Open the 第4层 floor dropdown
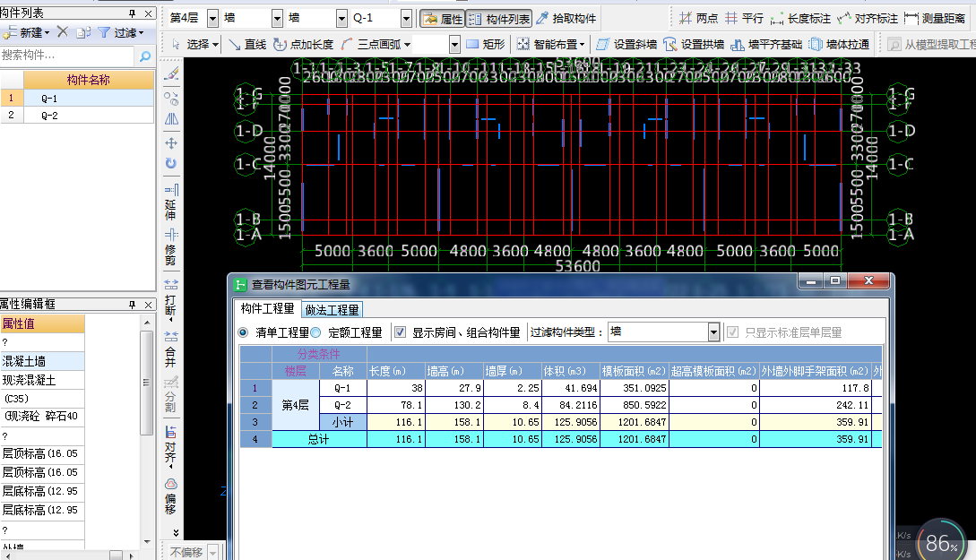Viewport: 976px width, 560px height. [212, 19]
